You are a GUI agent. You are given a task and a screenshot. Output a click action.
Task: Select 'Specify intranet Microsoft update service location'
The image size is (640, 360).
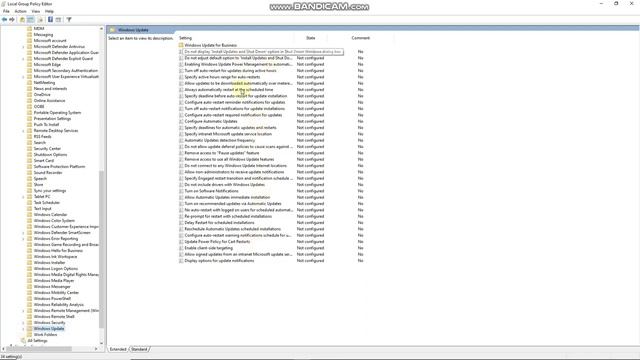point(228,134)
